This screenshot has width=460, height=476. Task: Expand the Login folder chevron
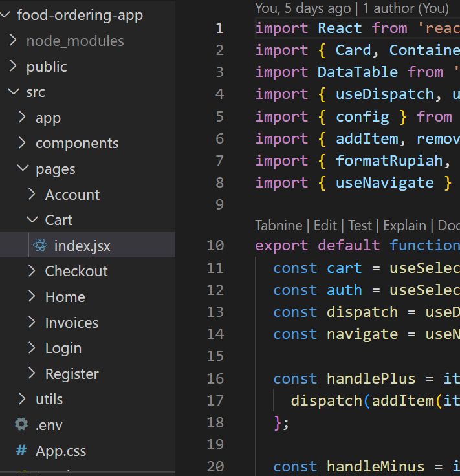pos(32,347)
